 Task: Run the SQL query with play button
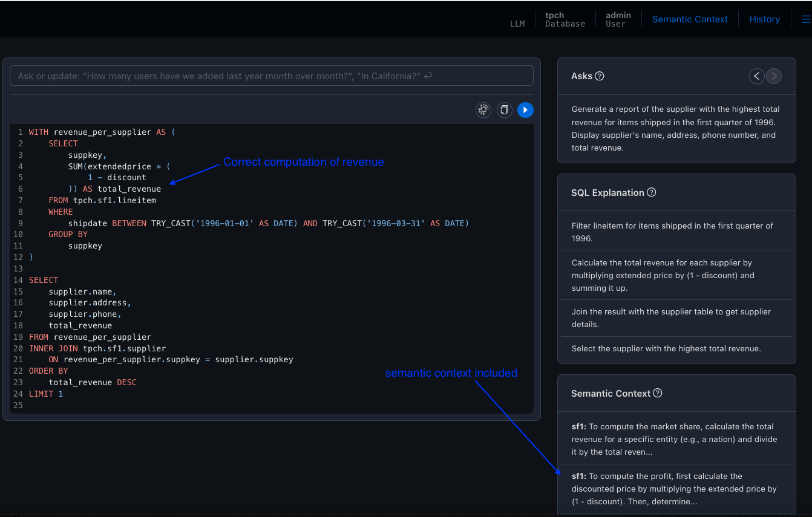click(525, 110)
